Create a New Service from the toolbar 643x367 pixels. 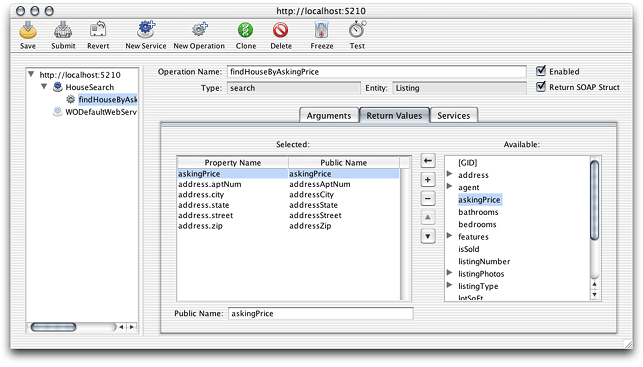click(146, 30)
